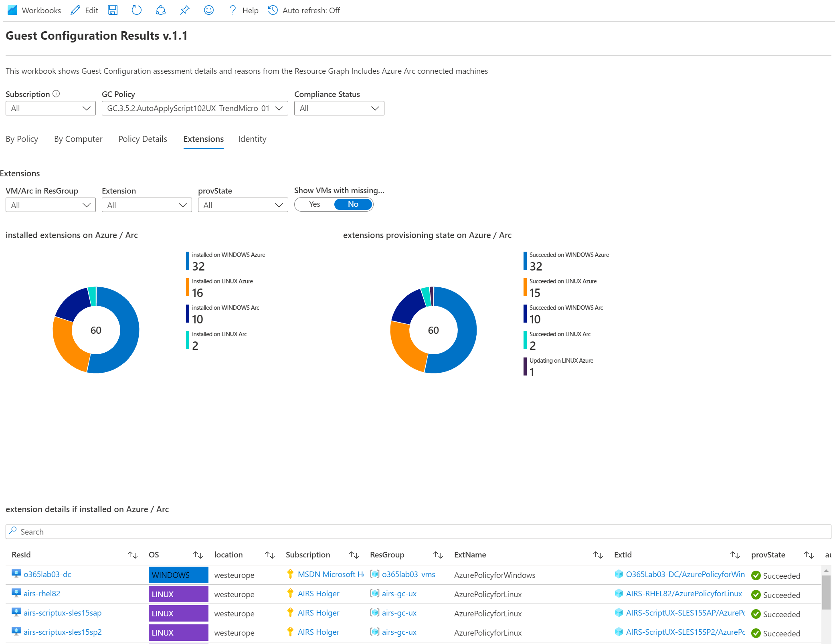Screen dimensions: 835x644
Task: Open the Identity tab
Action: 252,139
